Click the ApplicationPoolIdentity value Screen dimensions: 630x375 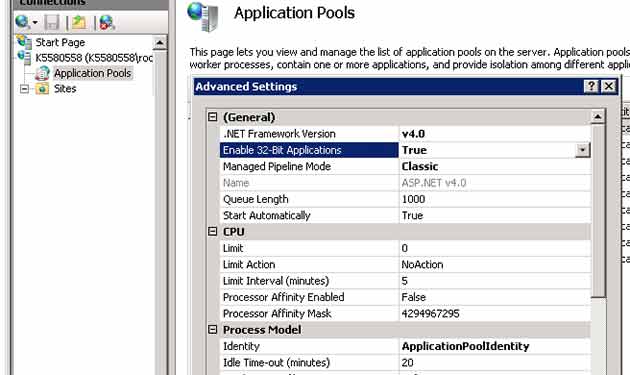pyautogui.click(x=465, y=346)
